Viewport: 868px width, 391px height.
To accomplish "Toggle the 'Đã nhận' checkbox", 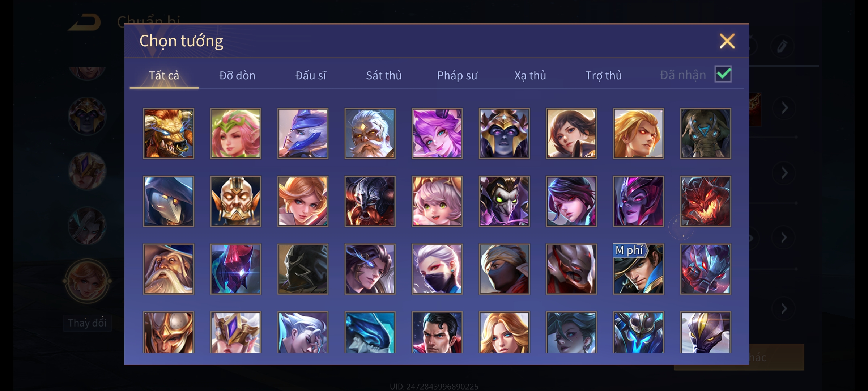I will pos(723,74).
